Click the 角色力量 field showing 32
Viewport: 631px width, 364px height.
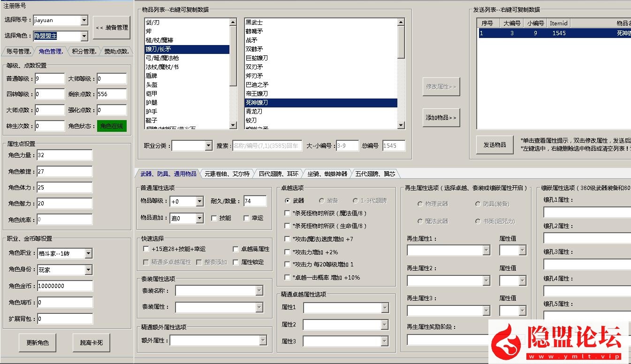point(65,155)
